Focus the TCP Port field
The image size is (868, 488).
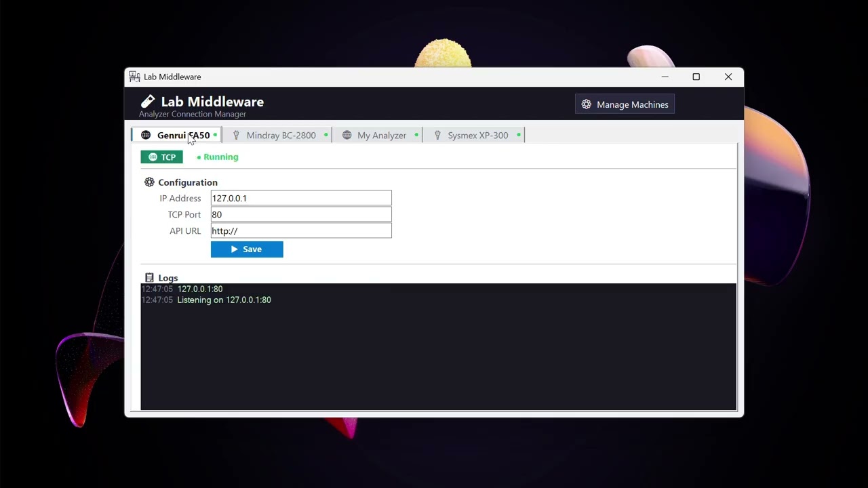pyautogui.click(x=301, y=214)
